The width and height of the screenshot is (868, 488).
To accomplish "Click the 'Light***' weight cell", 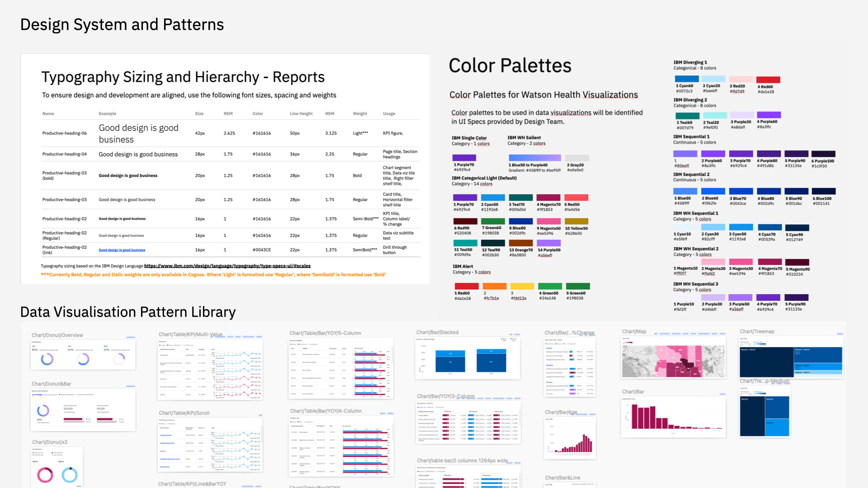I will [x=360, y=133].
